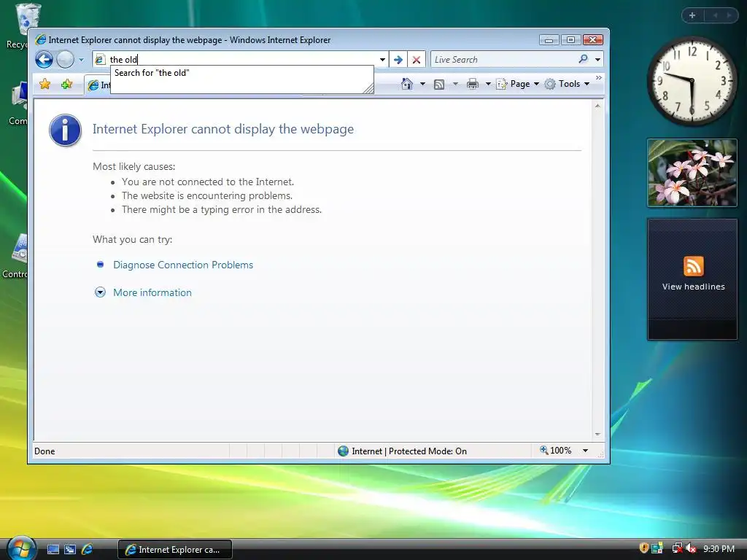Click the Back navigation button
Screen dimensions: 747x560
tap(44, 60)
